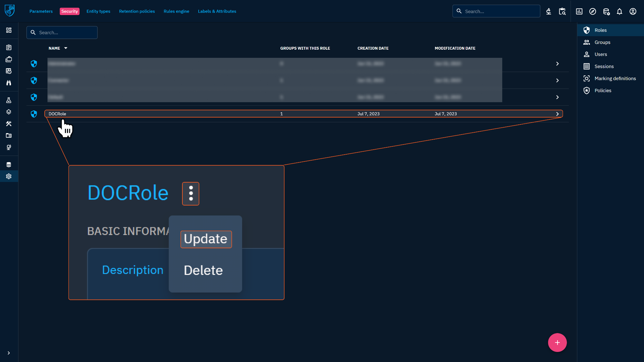Click the binoculars observations icon
644x362 pixels.
coord(9,83)
